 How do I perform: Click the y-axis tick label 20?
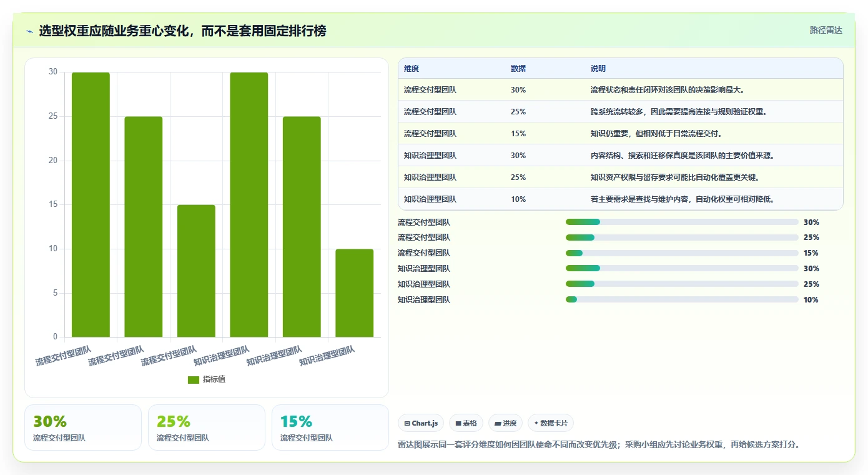[53, 161]
